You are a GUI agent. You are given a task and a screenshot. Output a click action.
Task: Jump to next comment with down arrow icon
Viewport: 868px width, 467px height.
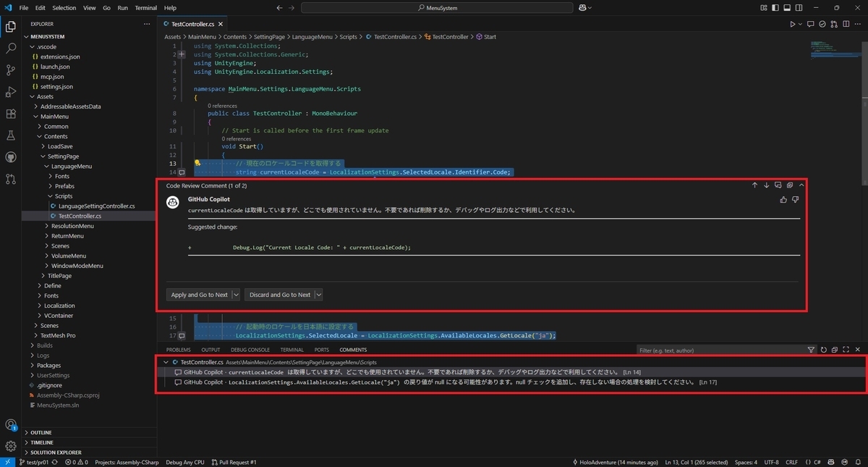[767, 185]
